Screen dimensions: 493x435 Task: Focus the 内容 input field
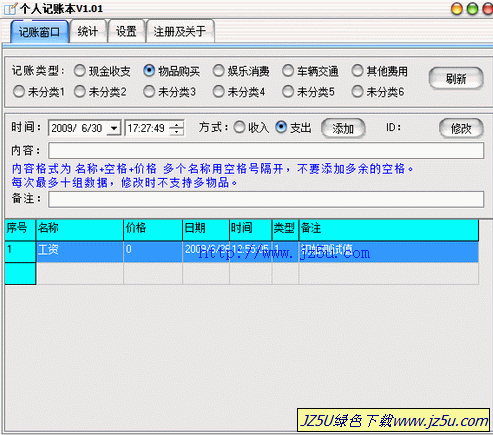click(x=266, y=150)
